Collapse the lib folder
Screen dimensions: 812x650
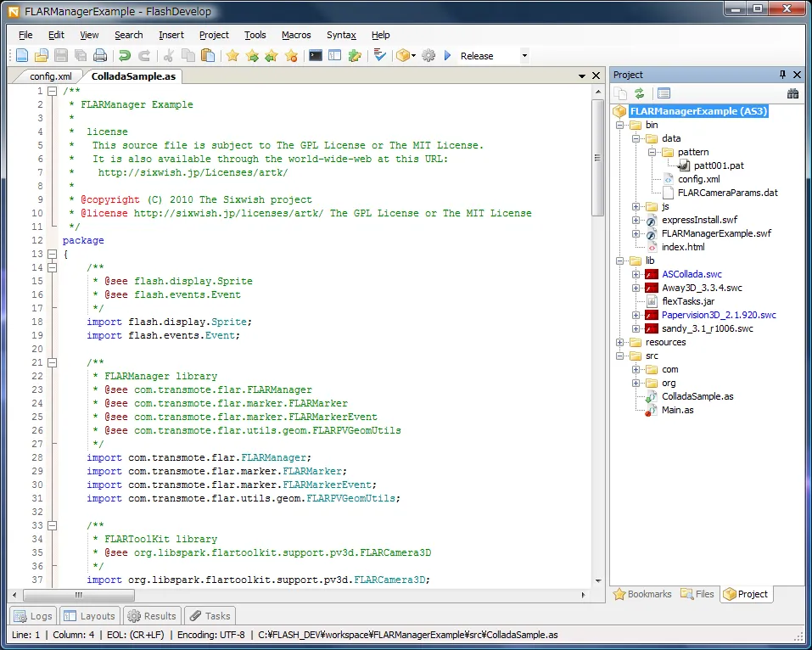[x=620, y=261]
